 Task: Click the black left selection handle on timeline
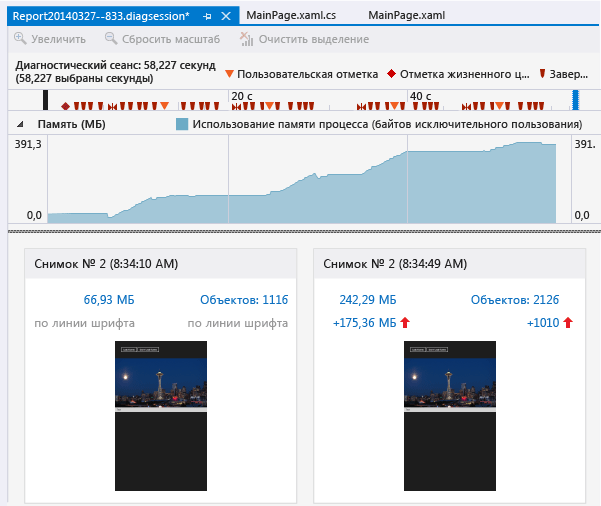tap(45, 100)
